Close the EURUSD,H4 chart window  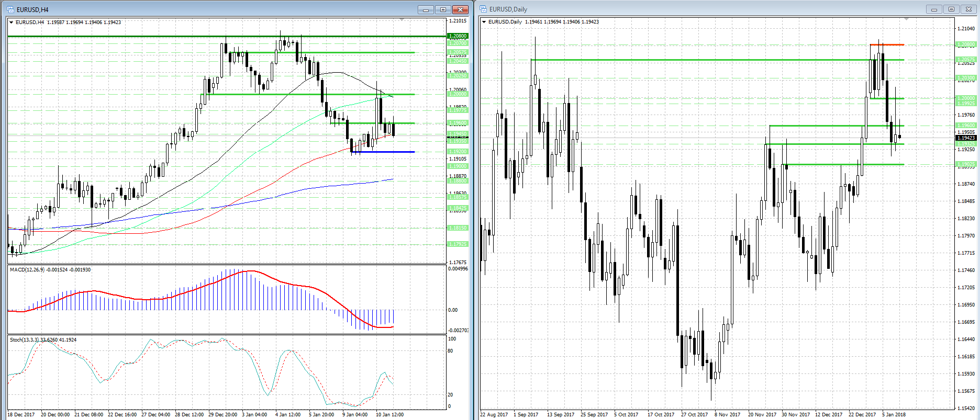coord(460,9)
